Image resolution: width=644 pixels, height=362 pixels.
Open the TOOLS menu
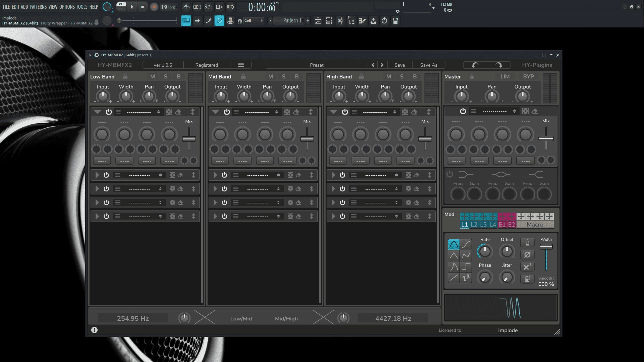point(82,7)
